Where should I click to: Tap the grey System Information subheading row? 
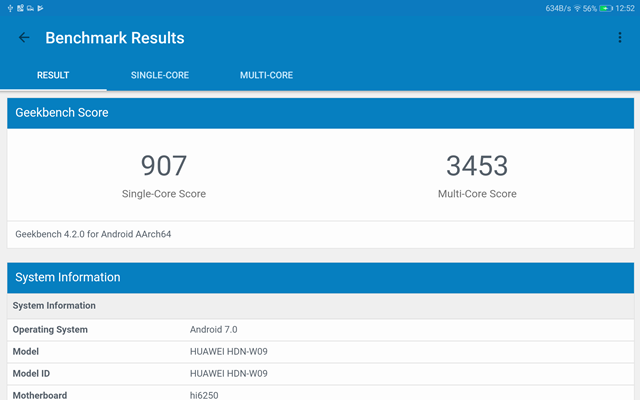320,306
